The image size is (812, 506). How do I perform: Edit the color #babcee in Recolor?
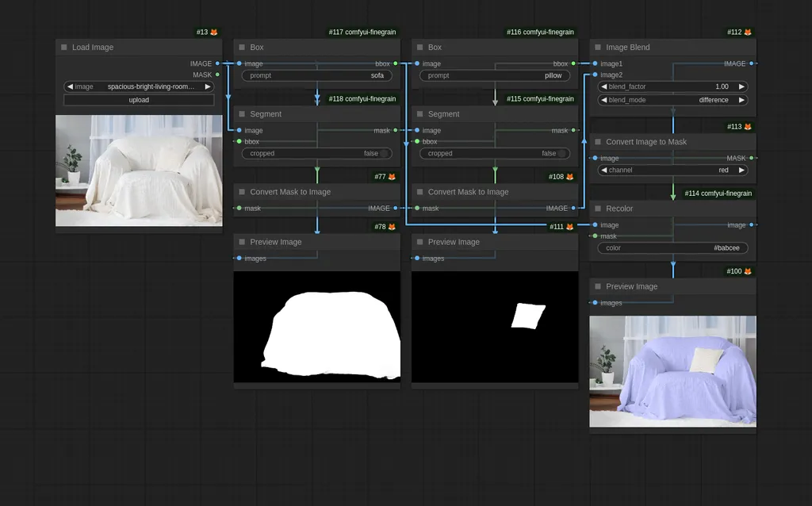(671, 247)
